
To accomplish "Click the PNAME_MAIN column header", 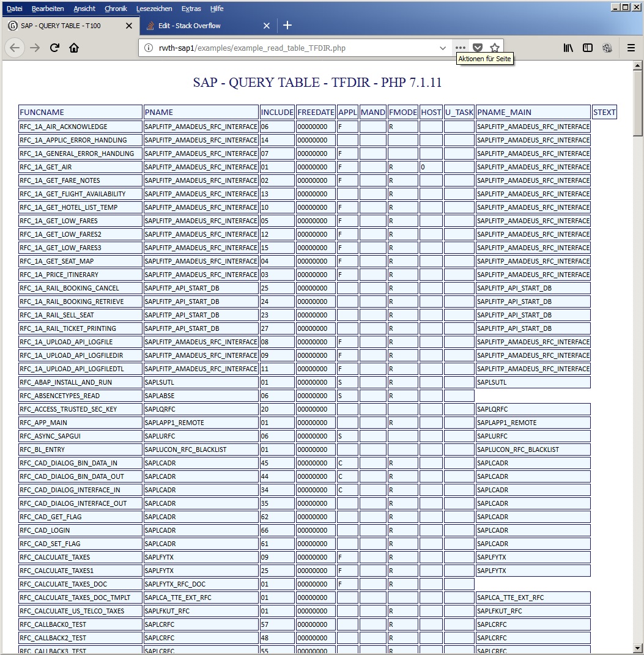I will point(533,112).
